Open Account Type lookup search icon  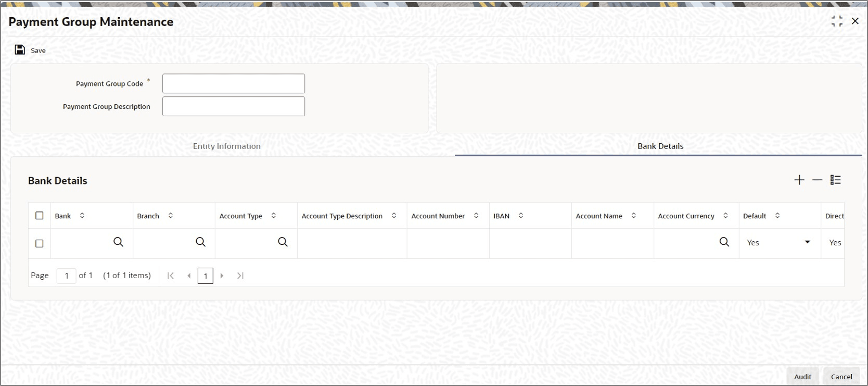pos(283,242)
